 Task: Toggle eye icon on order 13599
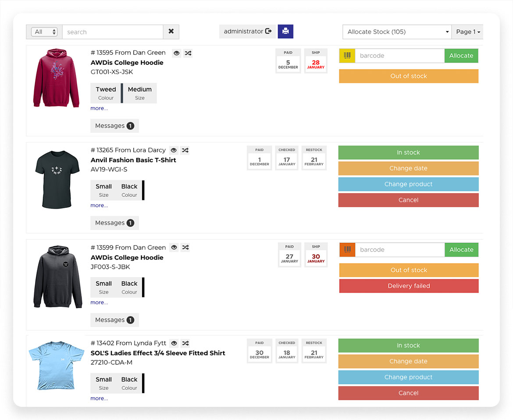(174, 248)
